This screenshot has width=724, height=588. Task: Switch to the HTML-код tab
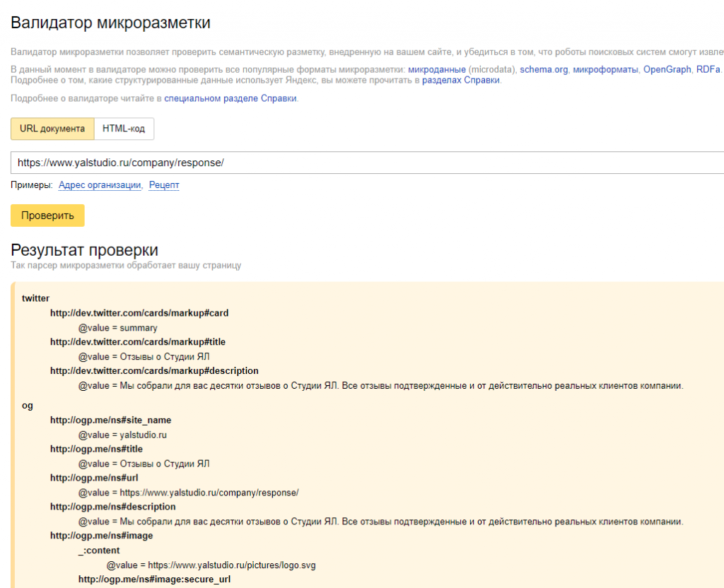124,129
